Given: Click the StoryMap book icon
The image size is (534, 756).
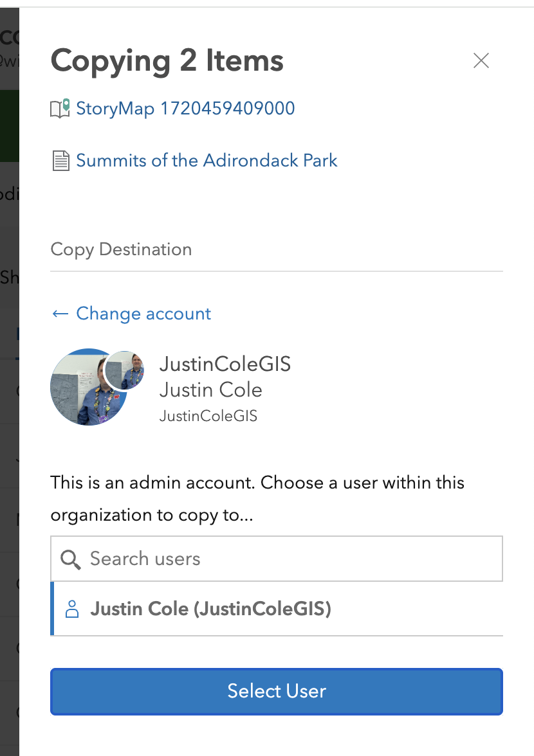Looking at the screenshot, I should point(60,109).
